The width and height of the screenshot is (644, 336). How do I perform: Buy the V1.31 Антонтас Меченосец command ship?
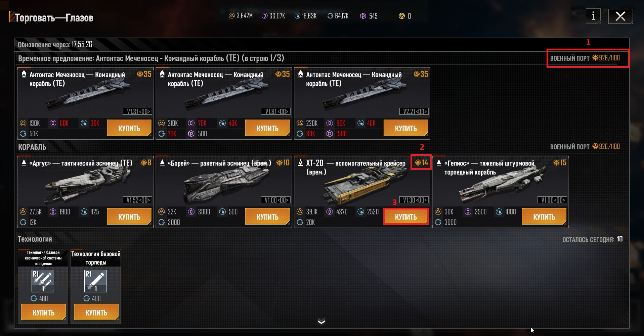pyautogui.click(x=129, y=128)
